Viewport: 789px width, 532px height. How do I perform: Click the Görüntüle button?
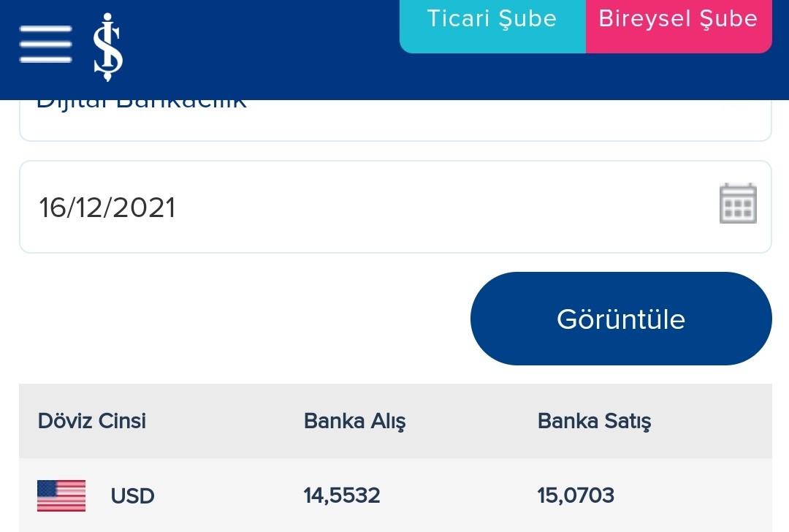point(621,319)
